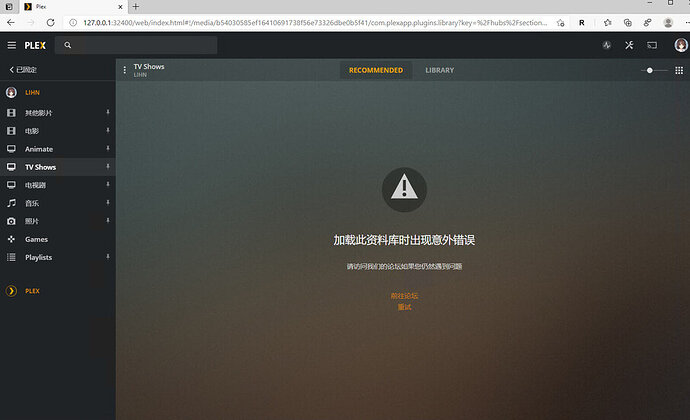Reload the page with refresh button
The height and width of the screenshot is (420, 690).
tap(51, 22)
